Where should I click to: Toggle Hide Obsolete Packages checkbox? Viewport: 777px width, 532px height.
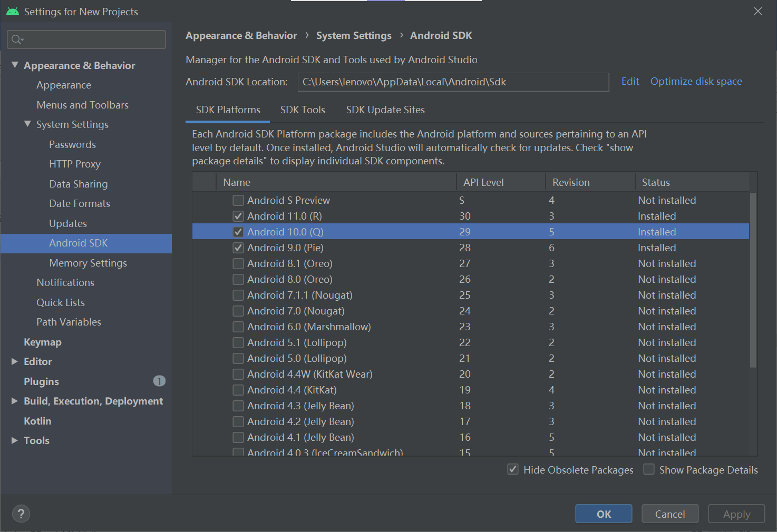[x=513, y=469]
